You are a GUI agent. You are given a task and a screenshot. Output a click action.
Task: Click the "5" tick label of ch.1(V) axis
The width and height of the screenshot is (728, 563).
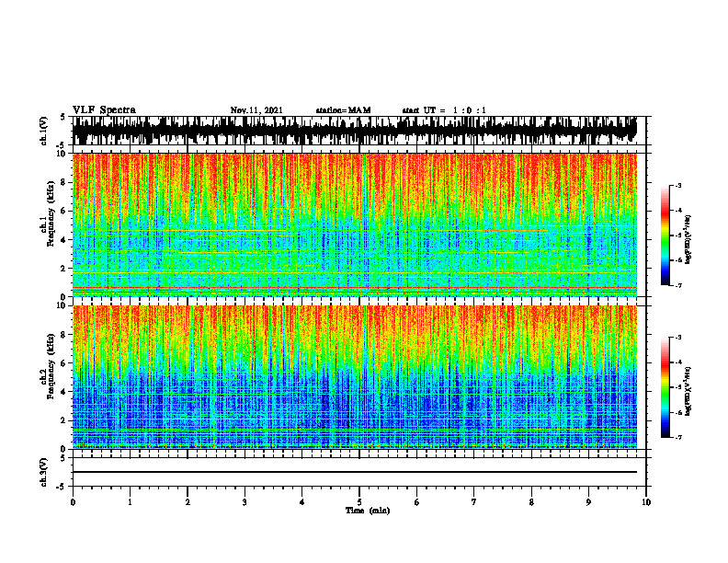[x=63, y=118]
